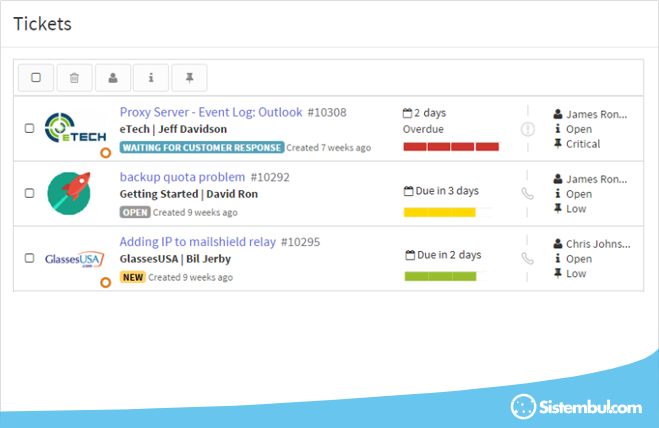Tick the Adding IP to mailshield checkbox

(x=29, y=258)
